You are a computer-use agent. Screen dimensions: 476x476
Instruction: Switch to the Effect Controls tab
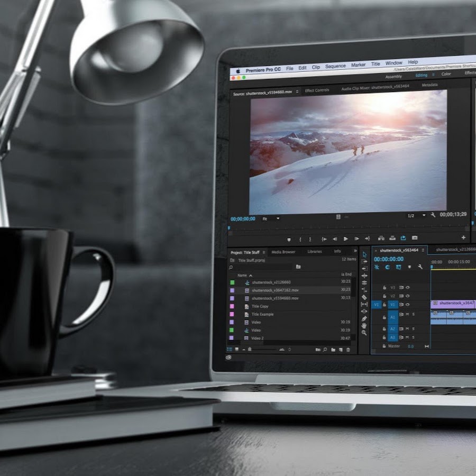pos(317,90)
